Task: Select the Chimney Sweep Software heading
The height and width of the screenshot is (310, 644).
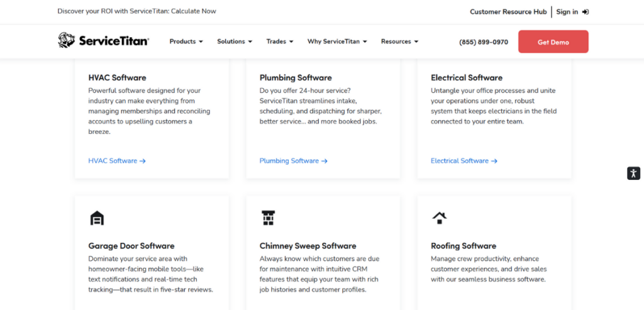Action: [x=308, y=246]
